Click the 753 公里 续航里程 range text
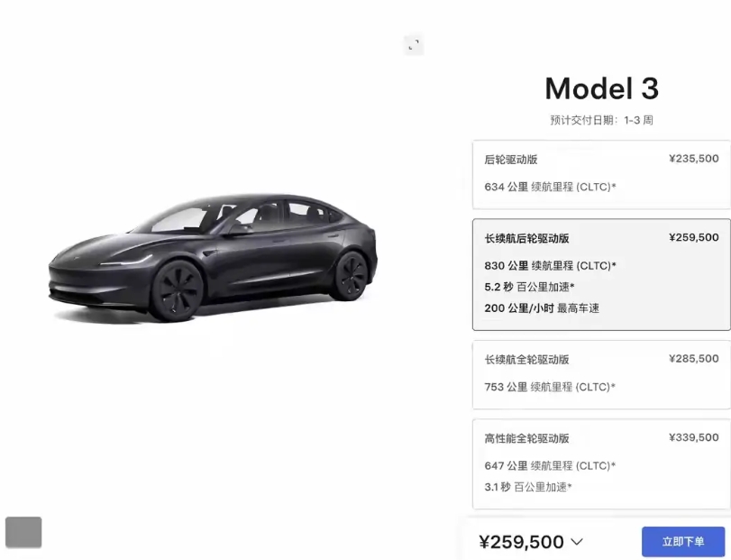The width and height of the screenshot is (731, 560). (x=550, y=387)
